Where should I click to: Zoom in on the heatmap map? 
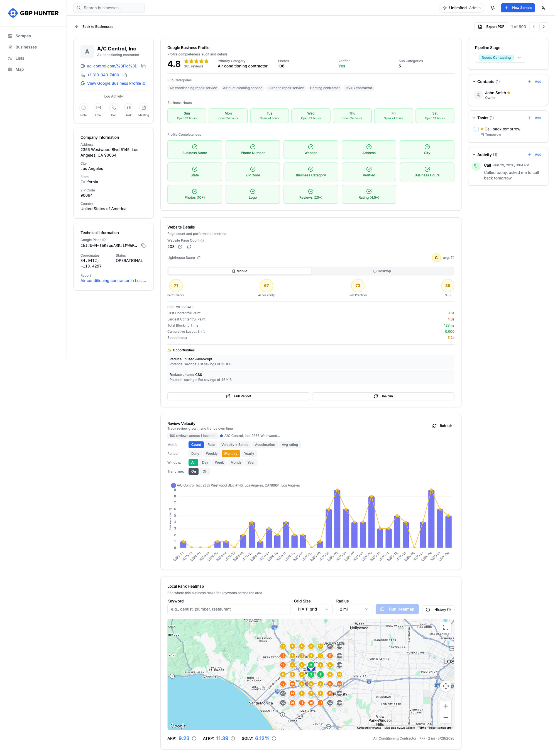(x=446, y=706)
